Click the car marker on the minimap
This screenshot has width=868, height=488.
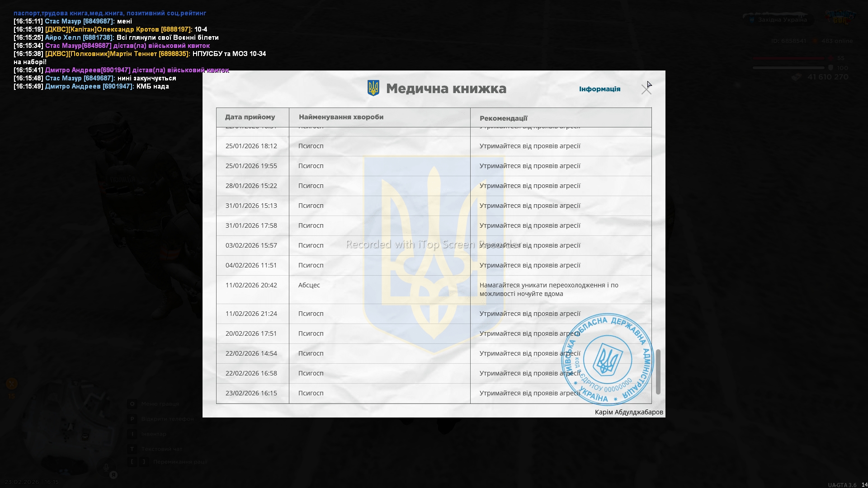pos(85,436)
